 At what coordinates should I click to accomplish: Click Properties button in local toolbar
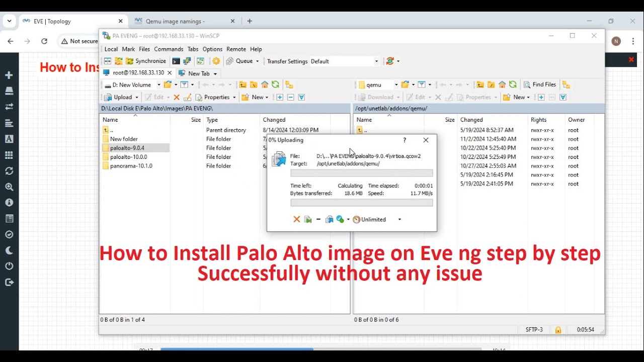(212, 97)
